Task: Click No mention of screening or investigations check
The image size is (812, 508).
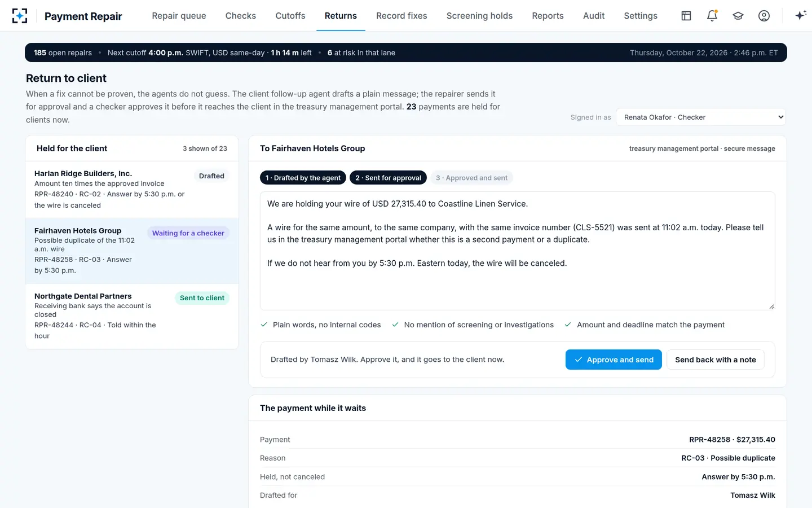Action: 473,325
